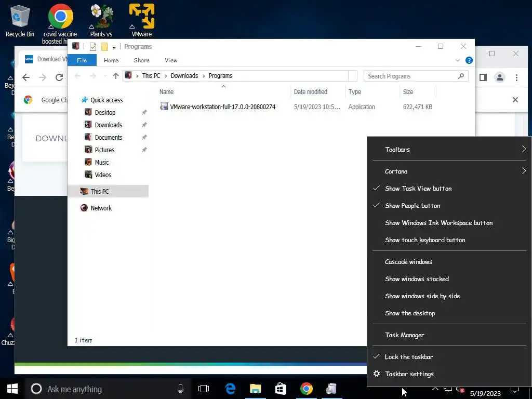Expand the Cortana submenu
The height and width of the screenshot is (399, 532).
(449, 171)
